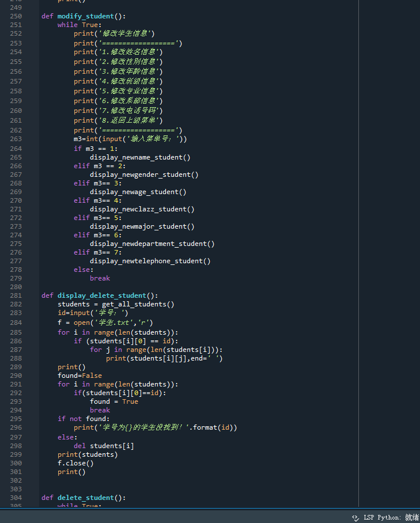Click the 'display_newmajor_student()' call
This screenshot has height=523, width=420.
coord(142,227)
